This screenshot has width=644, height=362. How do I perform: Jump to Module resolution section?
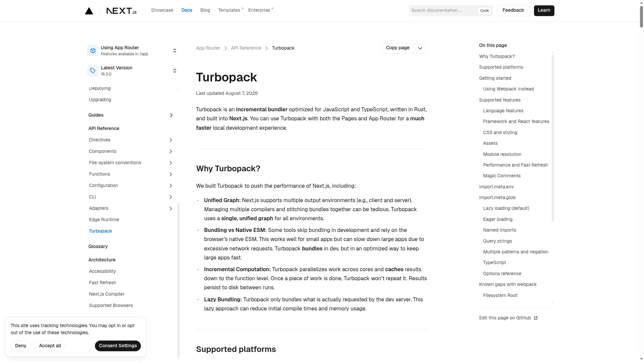click(502, 155)
